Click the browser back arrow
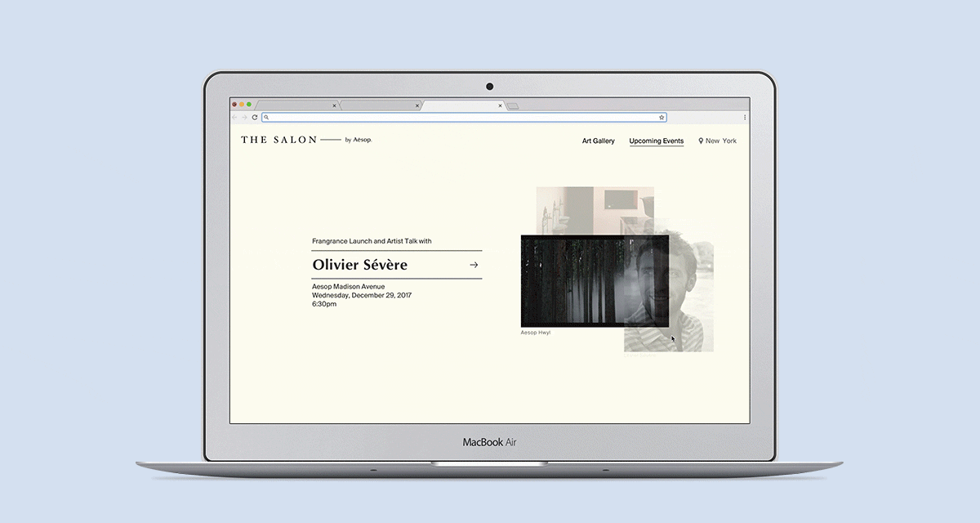This screenshot has height=523, width=980. (235, 118)
